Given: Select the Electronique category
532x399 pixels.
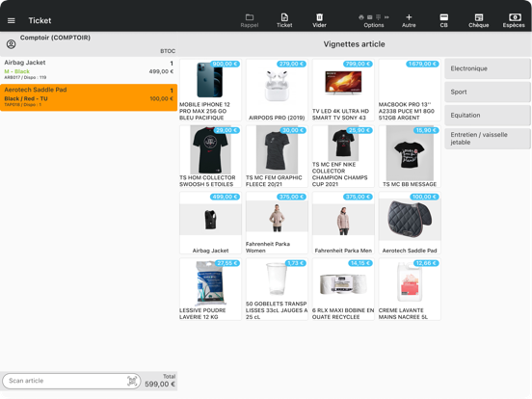Looking at the screenshot, I should coord(488,68).
